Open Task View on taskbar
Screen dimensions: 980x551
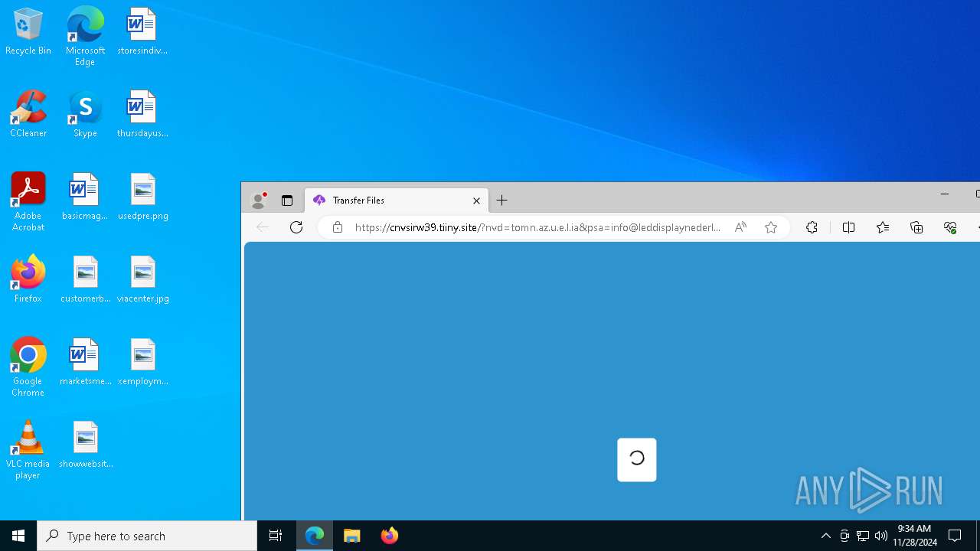pyautogui.click(x=276, y=536)
